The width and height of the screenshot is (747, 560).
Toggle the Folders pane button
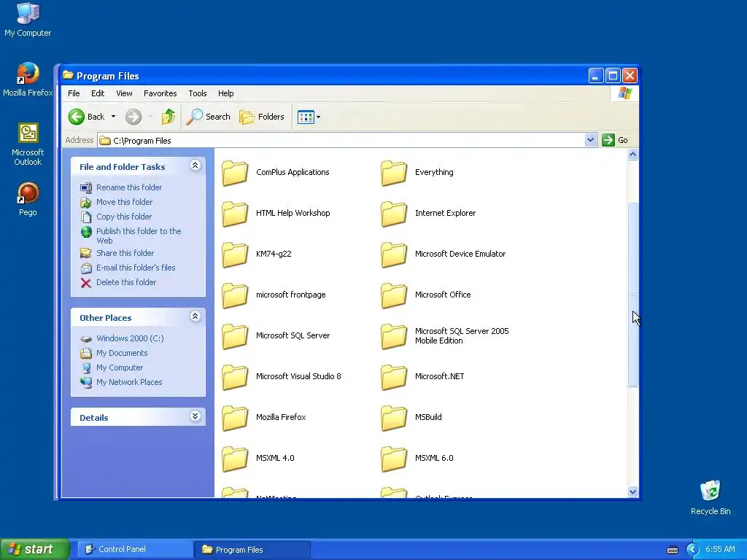(x=262, y=117)
